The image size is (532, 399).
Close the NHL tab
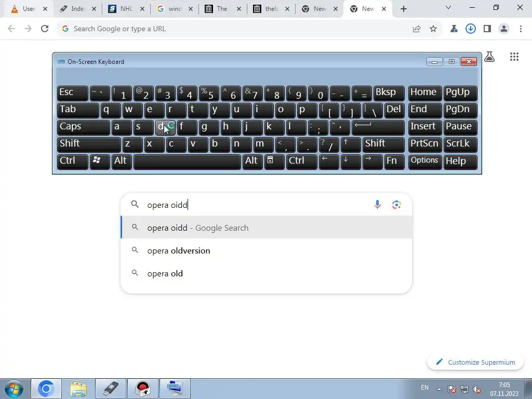142,9
